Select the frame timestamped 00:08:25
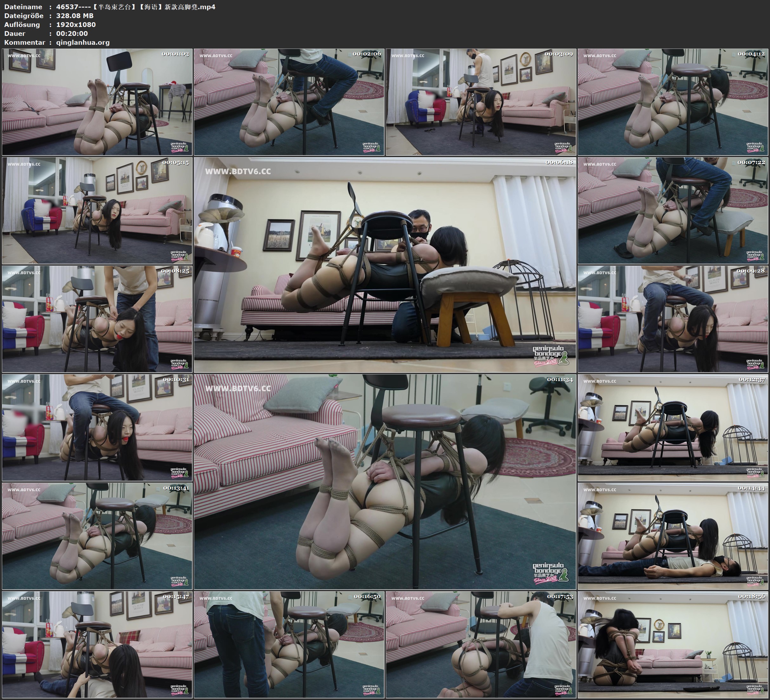The width and height of the screenshot is (770, 700). (97, 319)
